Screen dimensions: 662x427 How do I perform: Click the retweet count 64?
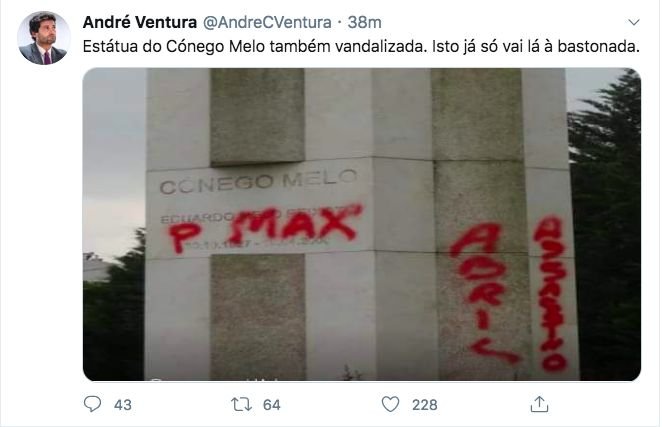point(271,405)
